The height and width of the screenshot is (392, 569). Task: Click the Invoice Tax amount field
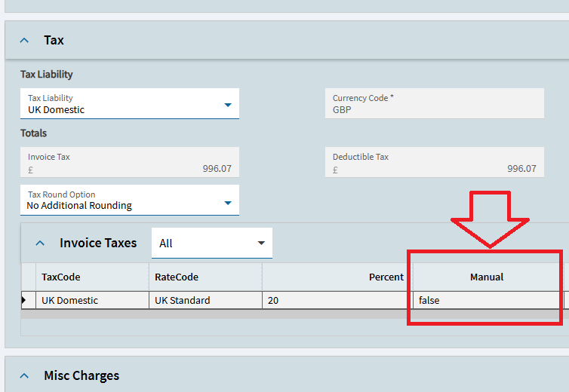130,162
